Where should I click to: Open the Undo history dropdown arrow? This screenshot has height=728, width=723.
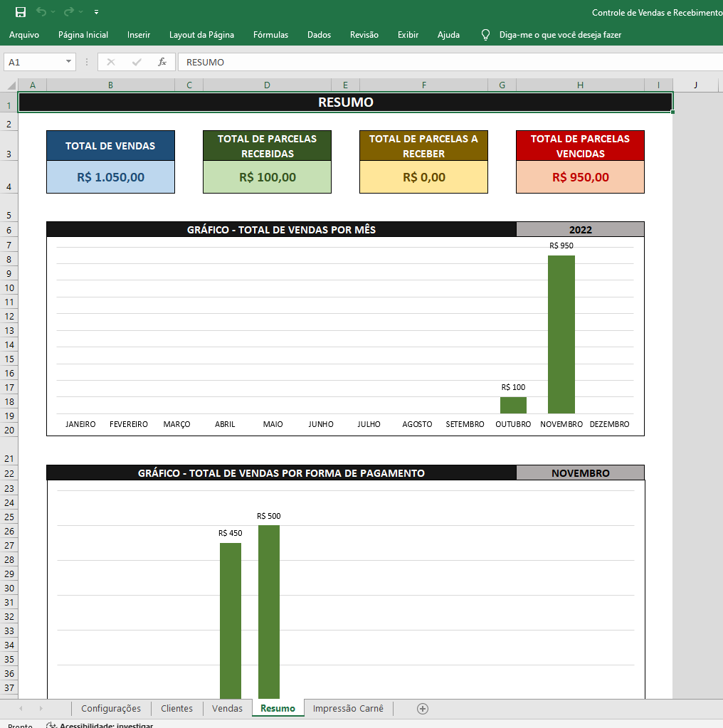pyautogui.click(x=54, y=12)
